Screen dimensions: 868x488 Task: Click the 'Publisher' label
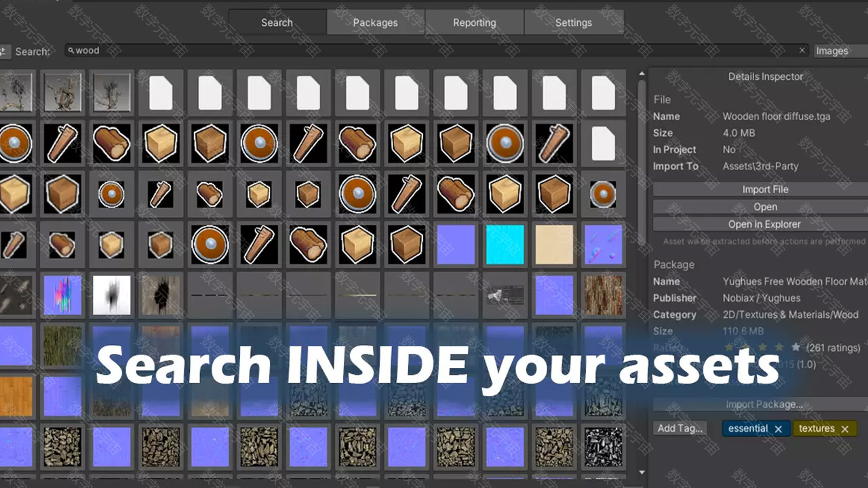click(x=675, y=298)
